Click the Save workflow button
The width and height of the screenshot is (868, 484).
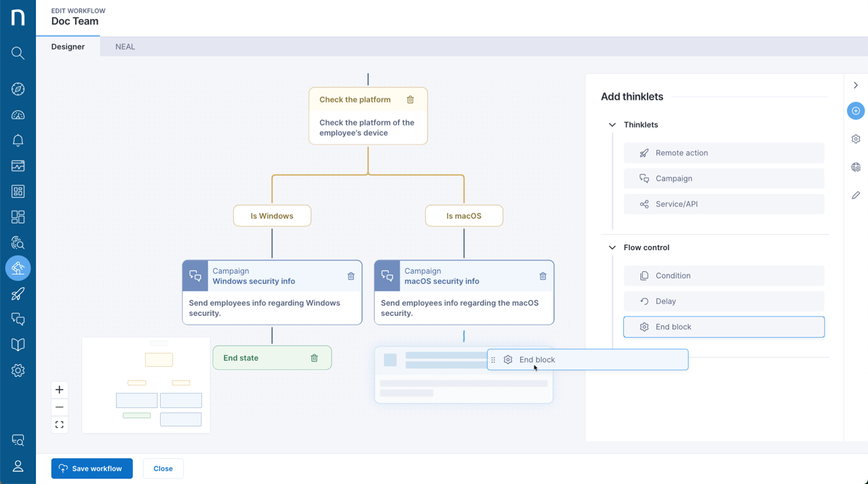[92, 468]
